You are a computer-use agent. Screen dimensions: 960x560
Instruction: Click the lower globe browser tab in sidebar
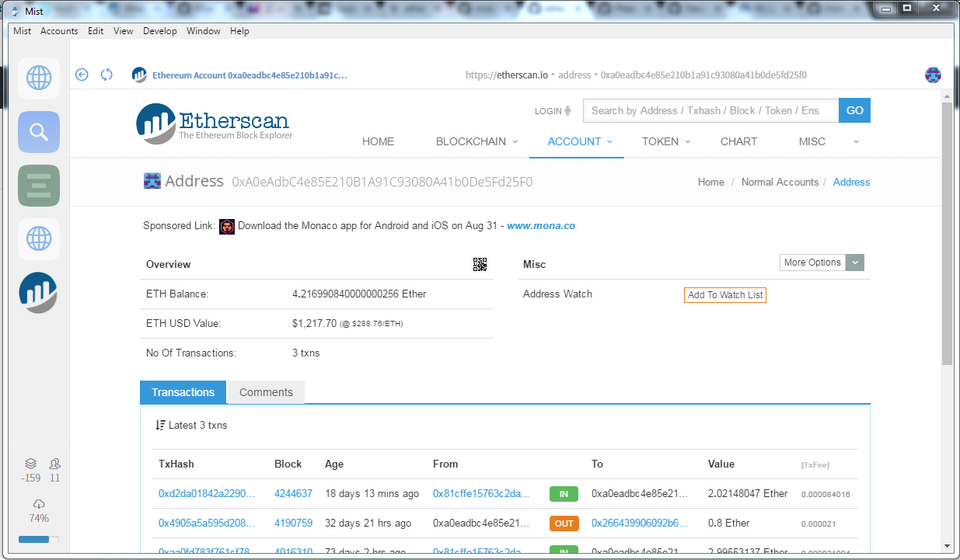point(39,239)
